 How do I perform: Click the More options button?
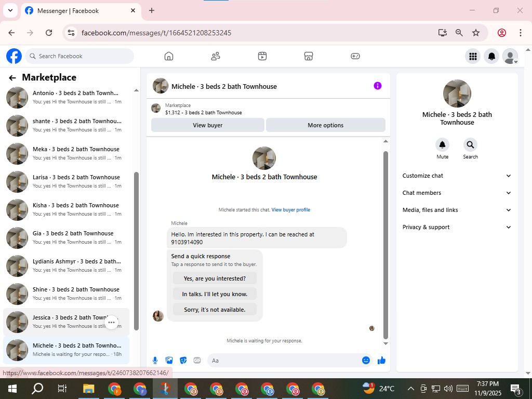tap(325, 125)
